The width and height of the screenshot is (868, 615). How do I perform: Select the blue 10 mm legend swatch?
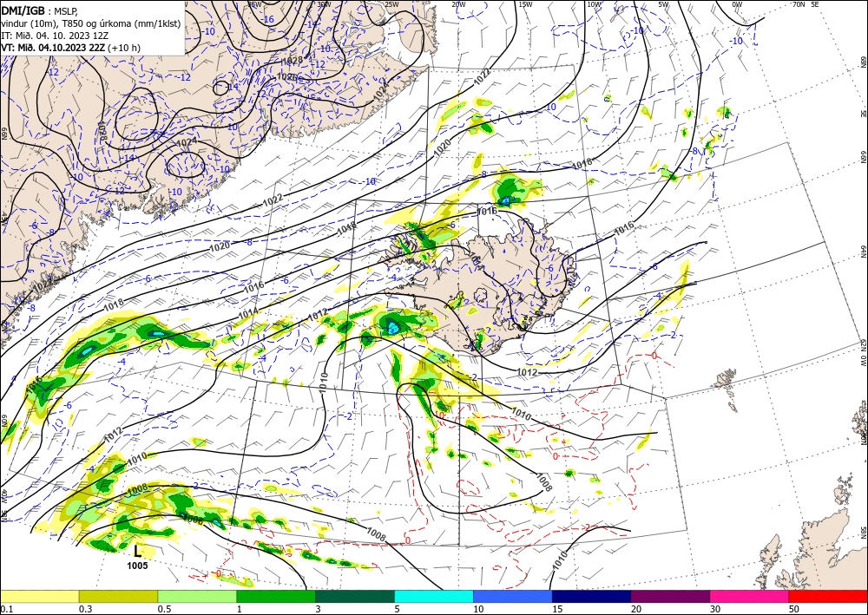click(513, 596)
